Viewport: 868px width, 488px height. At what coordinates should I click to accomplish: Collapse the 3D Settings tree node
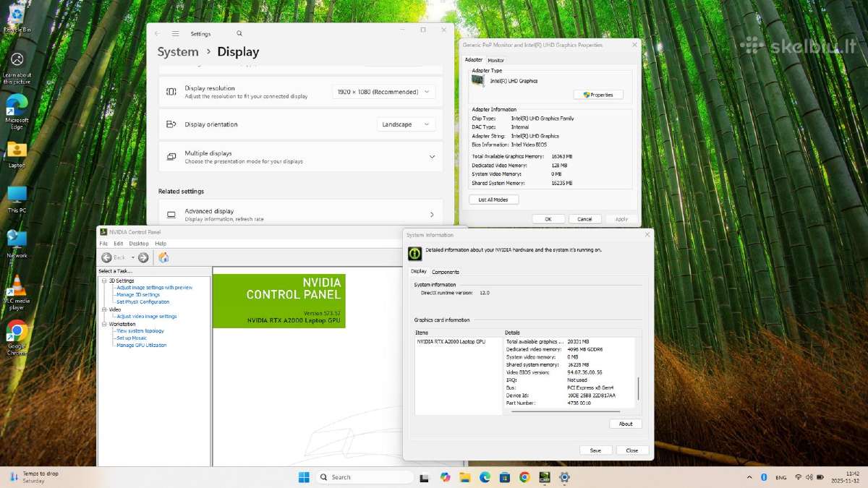[104, 281]
